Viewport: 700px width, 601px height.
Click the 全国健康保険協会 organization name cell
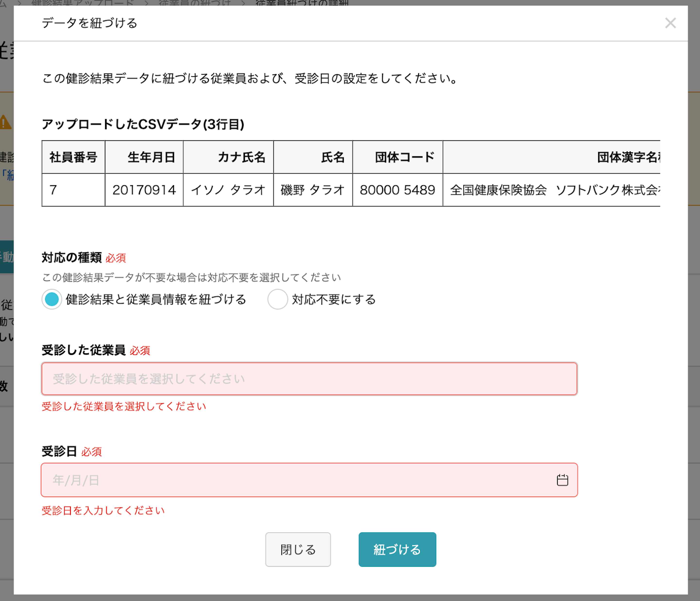(x=552, y=190)
